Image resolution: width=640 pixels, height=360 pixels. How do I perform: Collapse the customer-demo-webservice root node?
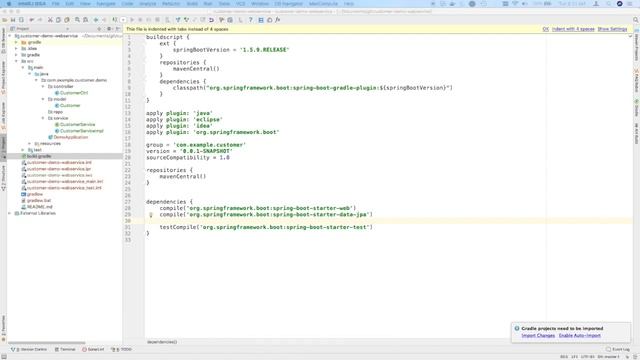tap(10, 36)
